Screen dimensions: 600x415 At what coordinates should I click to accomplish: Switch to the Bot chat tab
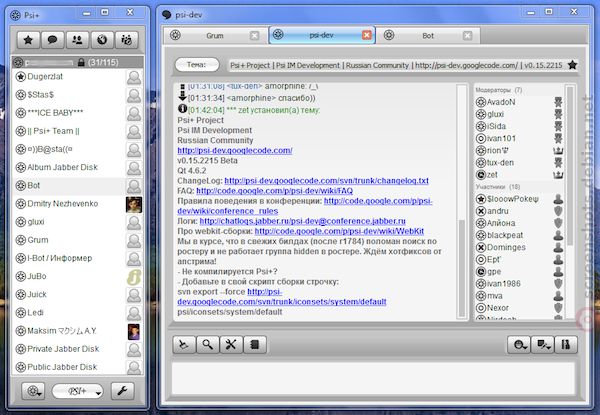coord(428,36)
